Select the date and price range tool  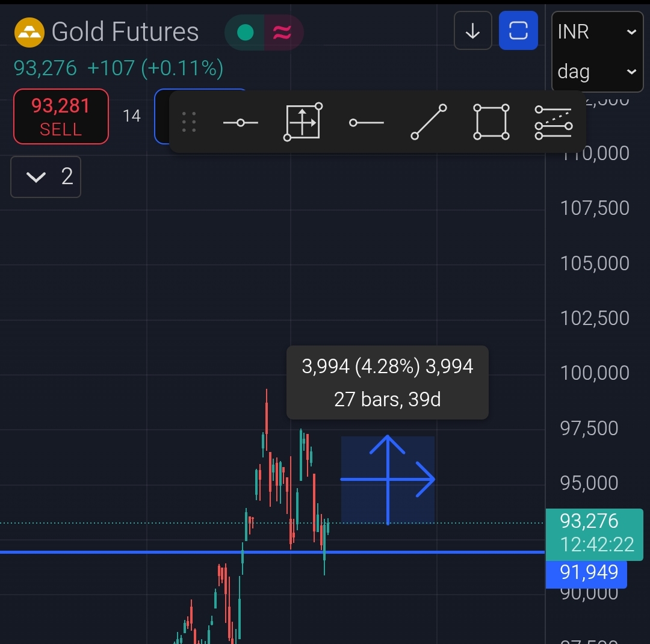303,123
